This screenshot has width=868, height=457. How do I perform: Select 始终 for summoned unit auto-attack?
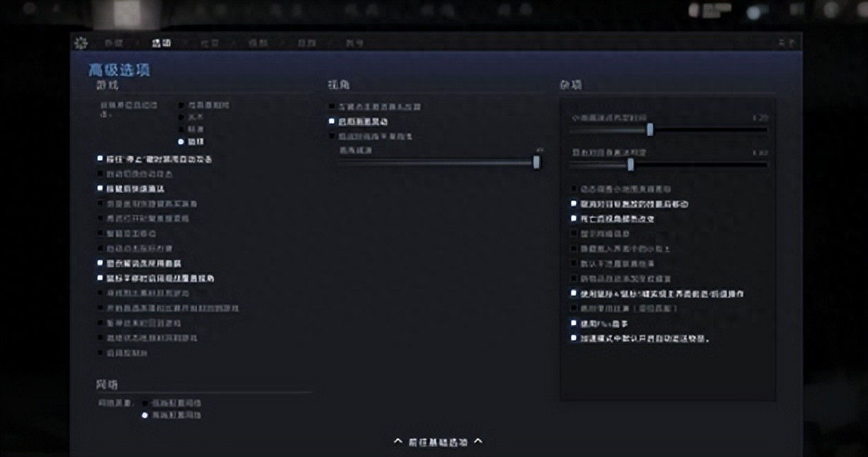[181, 142]
